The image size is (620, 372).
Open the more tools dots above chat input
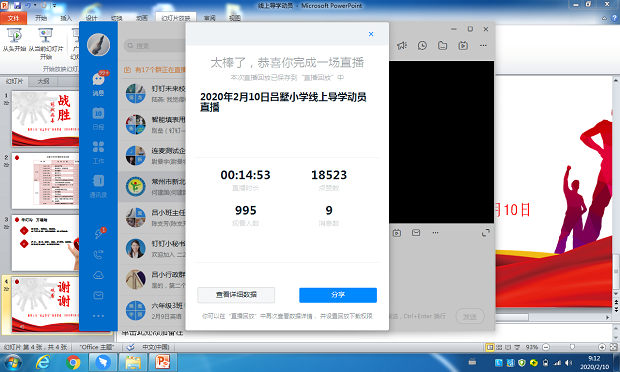(x=435, y=232)
